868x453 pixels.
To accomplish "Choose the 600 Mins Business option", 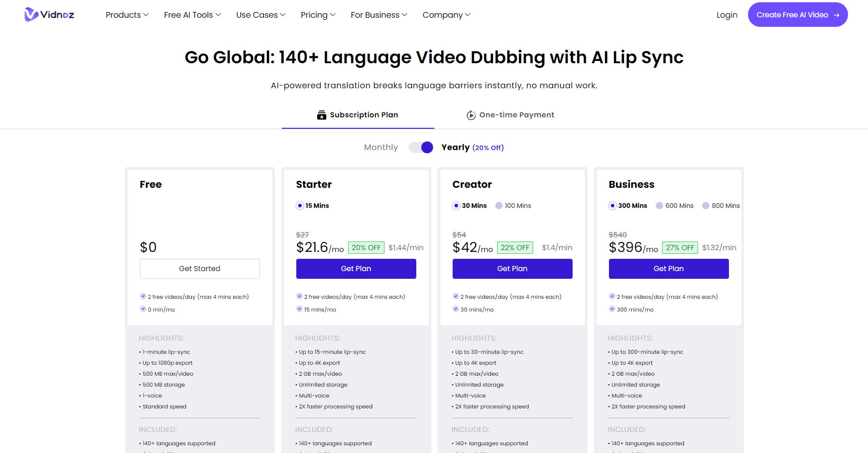I will coord(659,206).
